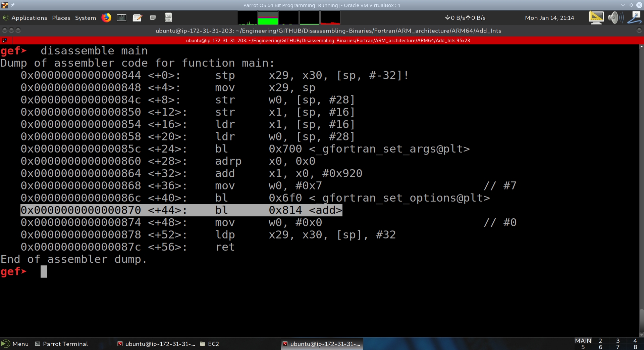Click the network connection tray icon
644x350 pixels.
(635, 17)
